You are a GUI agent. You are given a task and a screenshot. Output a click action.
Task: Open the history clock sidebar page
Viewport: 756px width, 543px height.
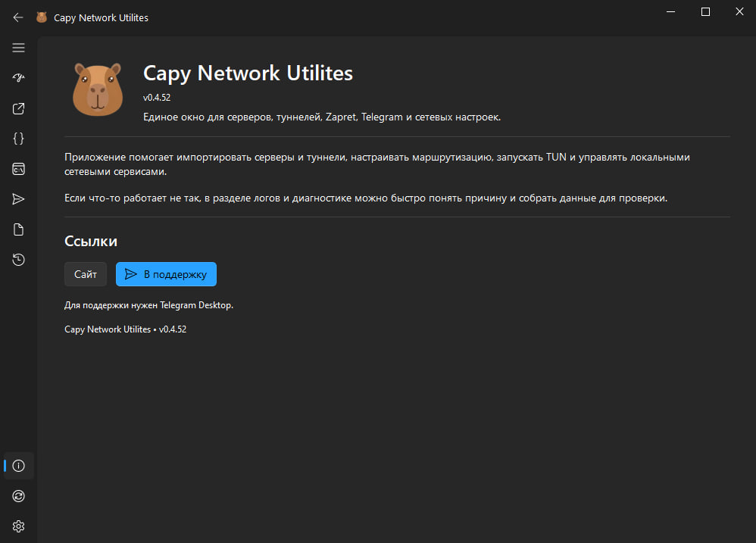coord(18,260)
